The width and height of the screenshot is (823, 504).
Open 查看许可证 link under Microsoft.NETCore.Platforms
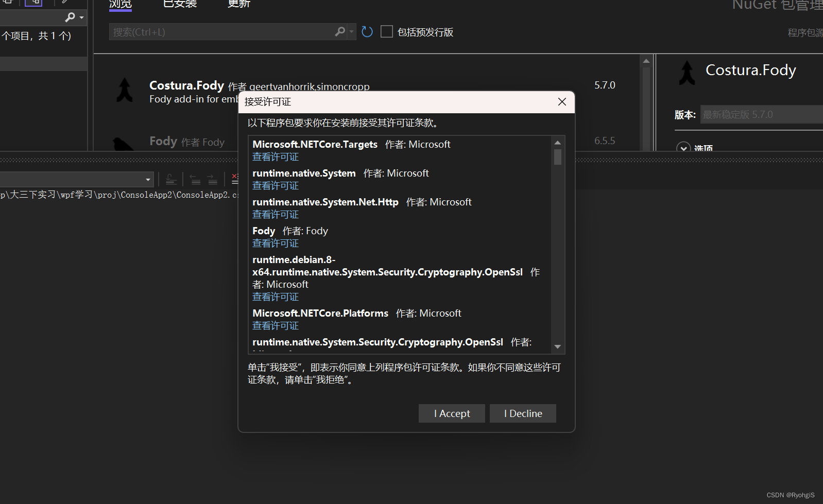pos(276,326)
